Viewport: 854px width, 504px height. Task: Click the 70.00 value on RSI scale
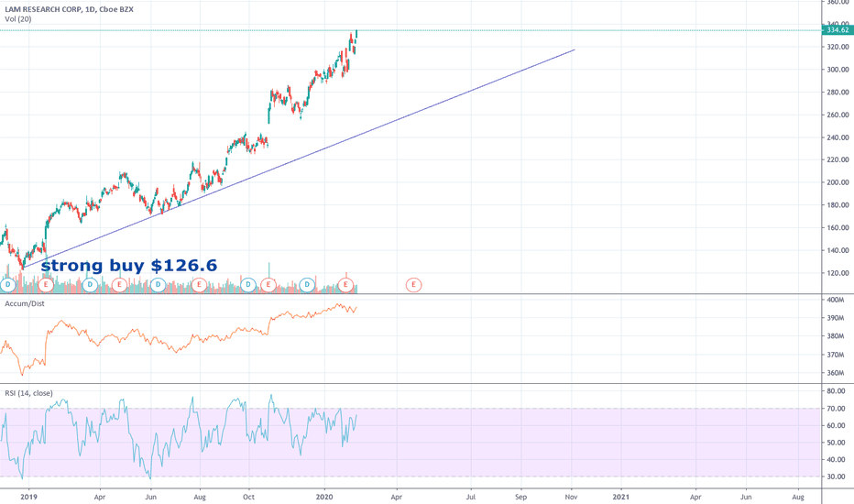coord(836,409)
